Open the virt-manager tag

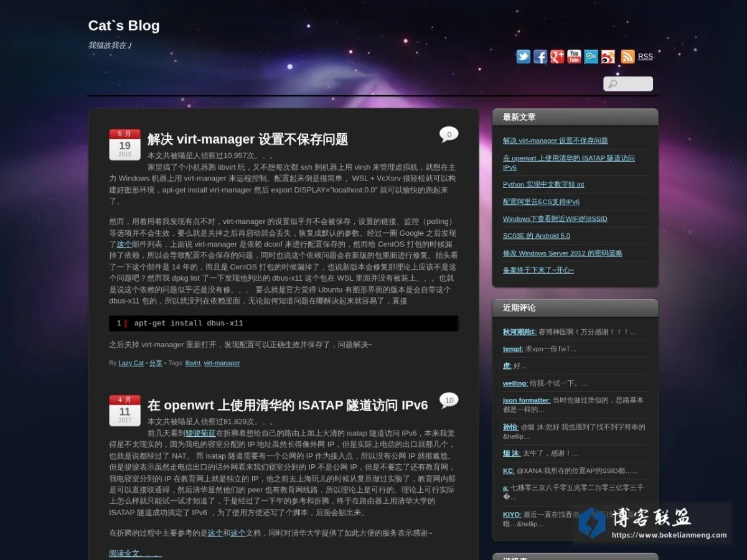point(222,363)
